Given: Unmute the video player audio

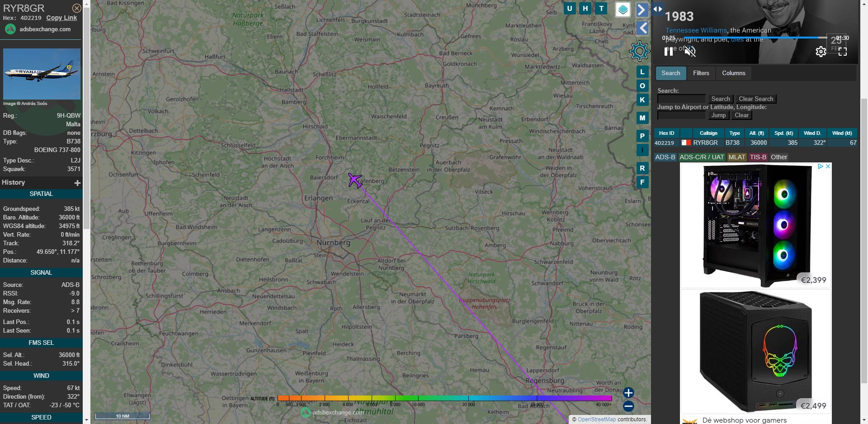Looking at the screenshot, I should [x=690, y=52].
